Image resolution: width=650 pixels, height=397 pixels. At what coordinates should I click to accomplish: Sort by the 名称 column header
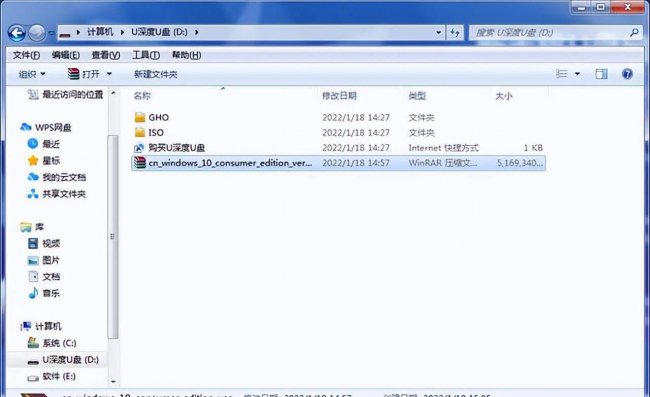tap(142, 96)
